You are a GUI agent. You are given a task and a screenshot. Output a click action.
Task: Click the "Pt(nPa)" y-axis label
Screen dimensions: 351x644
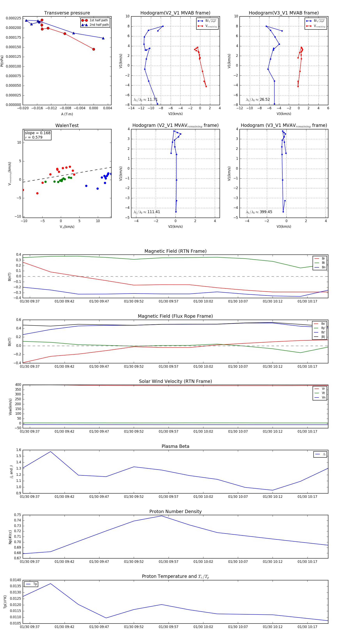[2, 61]
